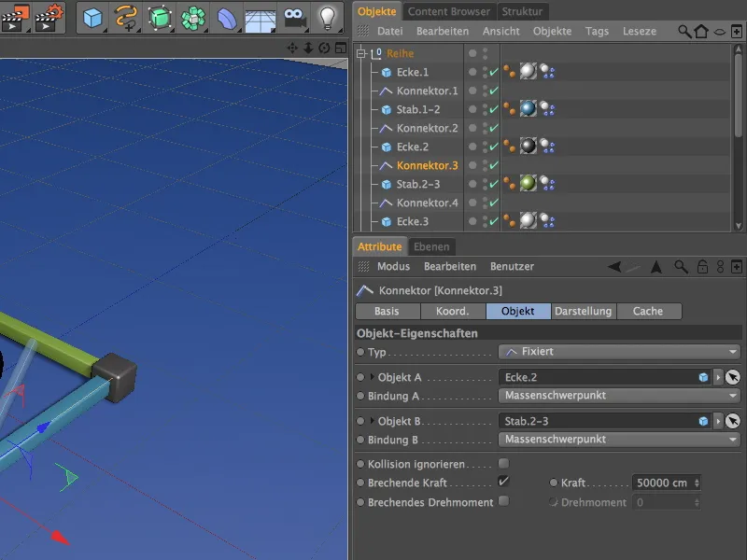Open the Objekt B field menu arrow
Viewport: 747px width, 560px height.
click(718, 422)
